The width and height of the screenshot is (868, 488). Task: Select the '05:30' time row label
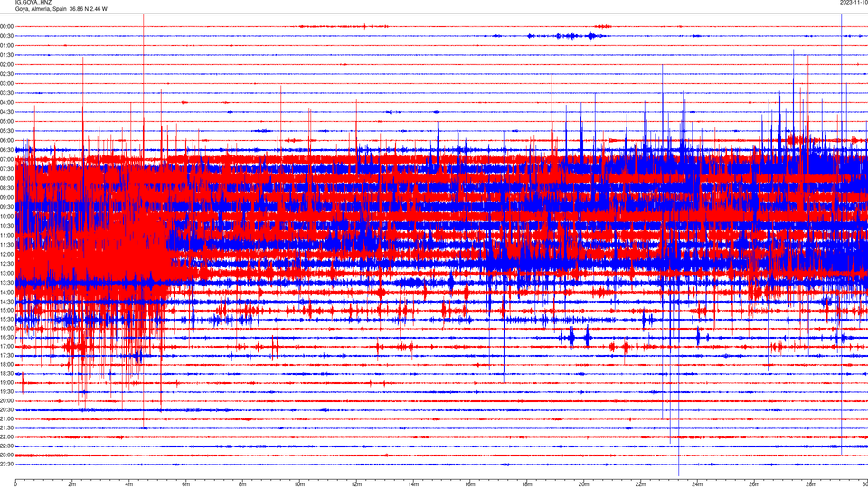[6, 131]
